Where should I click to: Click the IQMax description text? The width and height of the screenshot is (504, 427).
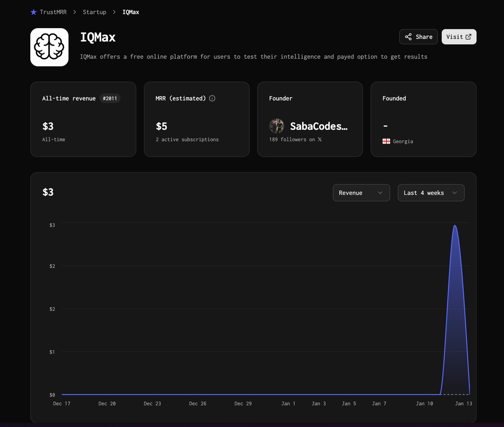[x=254, y=57]
